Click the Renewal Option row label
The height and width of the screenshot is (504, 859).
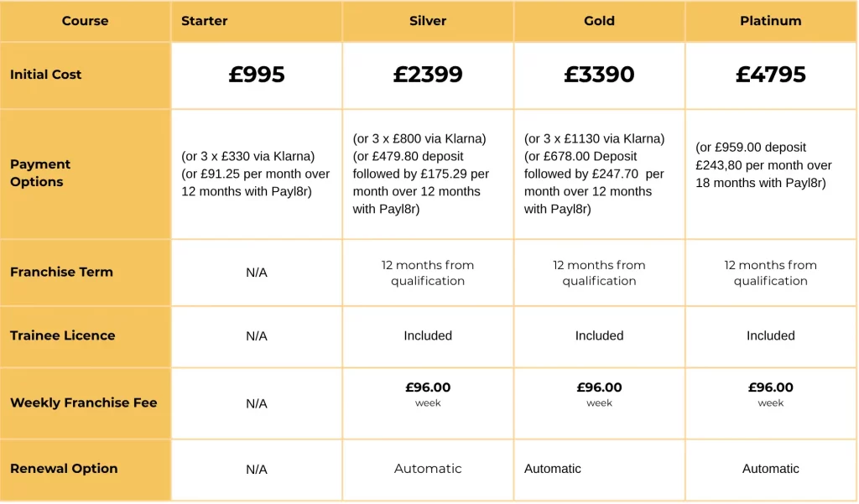pyautogui.click(x=64, y=469)
